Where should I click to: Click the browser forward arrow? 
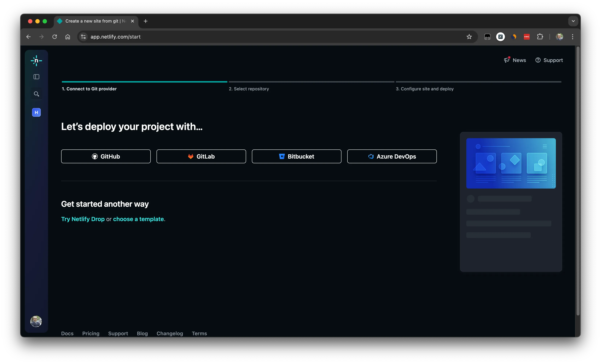coord(41,37)
